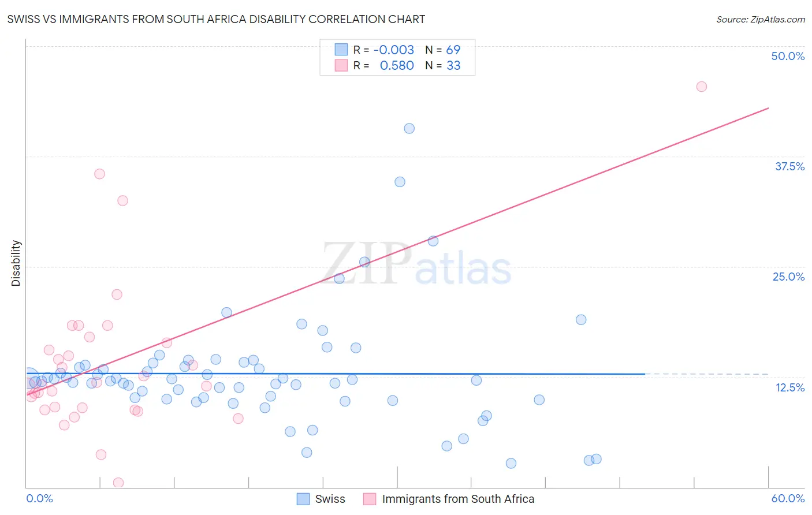Click the chart title text
This screenshot has height=515, width=812.
coord(216,19)
